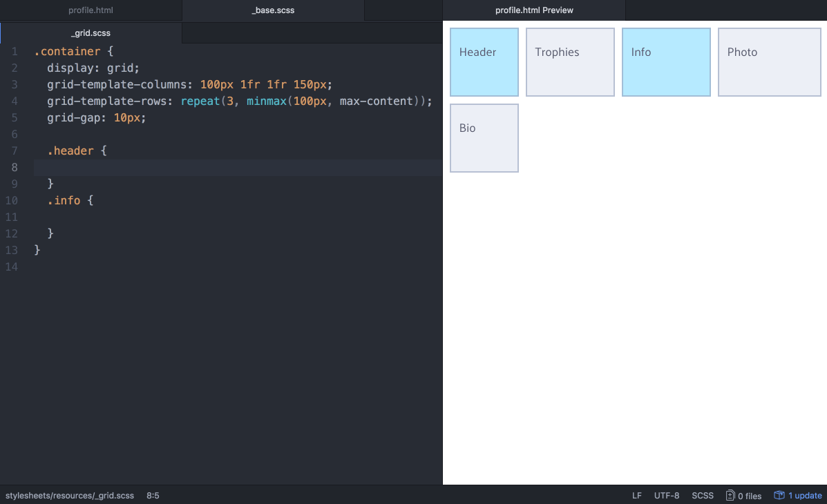The image size is (827, 504).
Task: Click the cursor position indicator 8:5
Action: (153, 495)
